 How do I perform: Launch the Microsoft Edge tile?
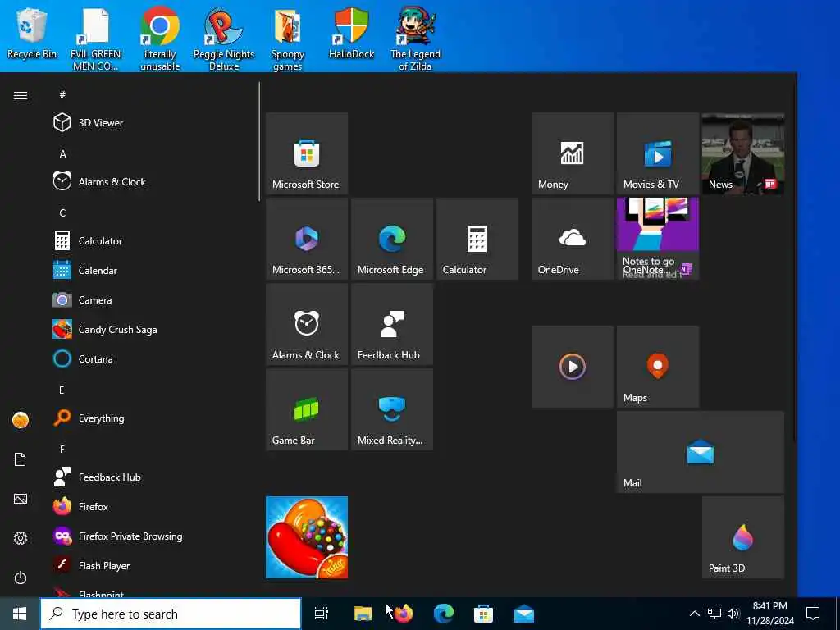(391, 239)
